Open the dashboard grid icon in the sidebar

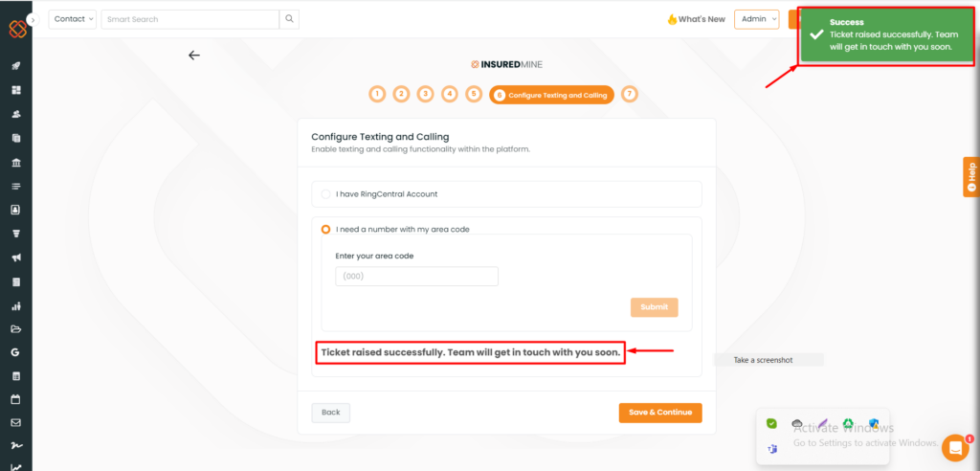pos(16,90)
